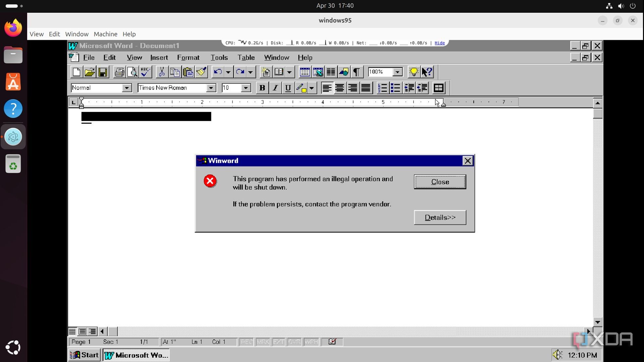Toggle Underline formatting
This screenshot has width=644, height=362.
(x=288, y=88)
